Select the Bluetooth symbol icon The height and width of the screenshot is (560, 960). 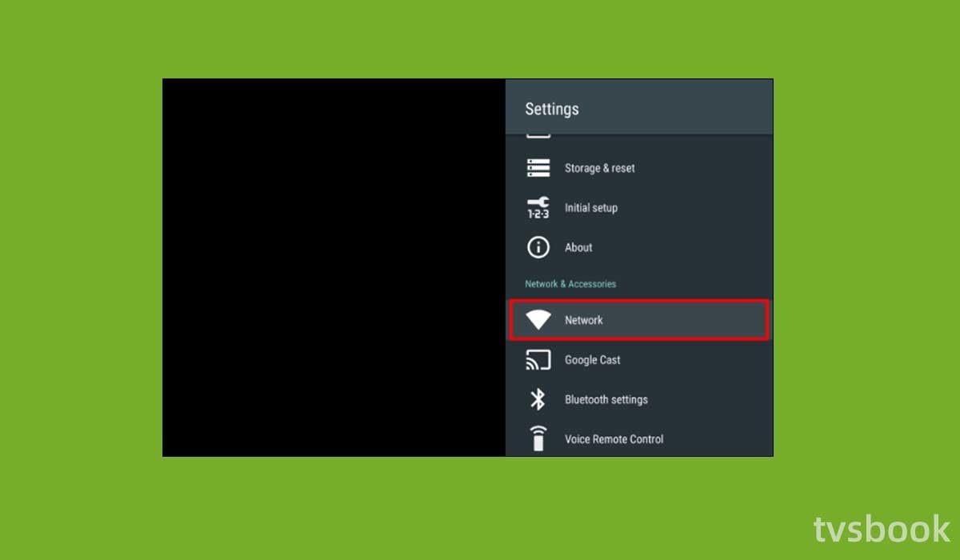[538, 399]
